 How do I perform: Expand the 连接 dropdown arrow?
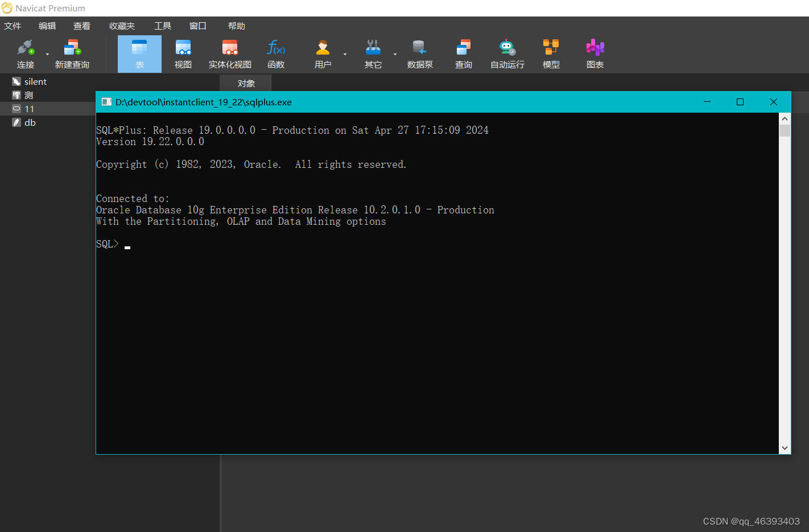47,54
